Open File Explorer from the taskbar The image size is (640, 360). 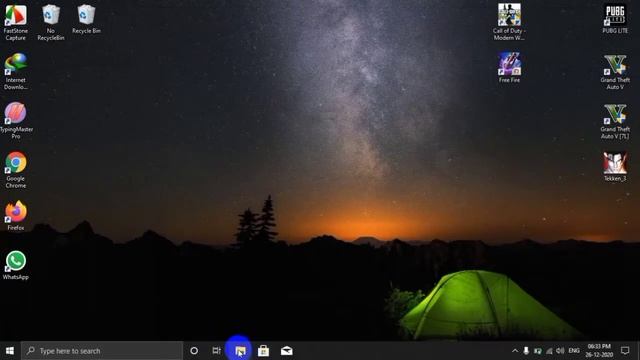point(240,351)
